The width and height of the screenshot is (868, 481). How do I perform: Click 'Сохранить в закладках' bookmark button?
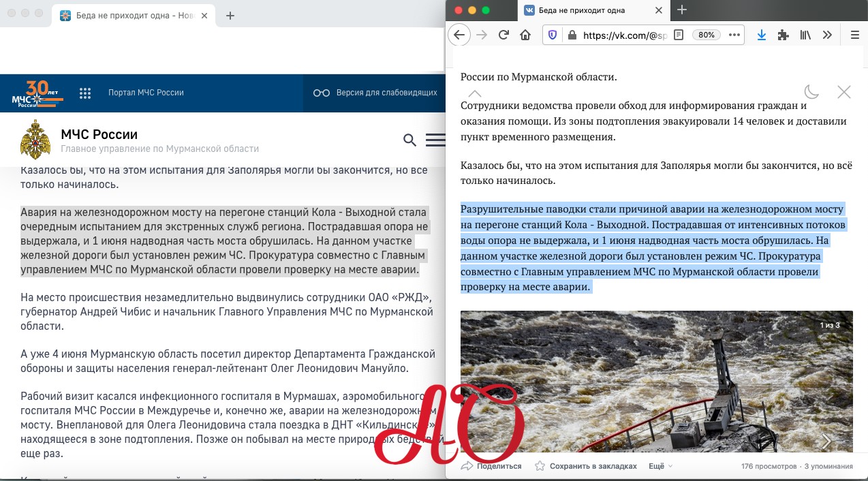[585, 466]
